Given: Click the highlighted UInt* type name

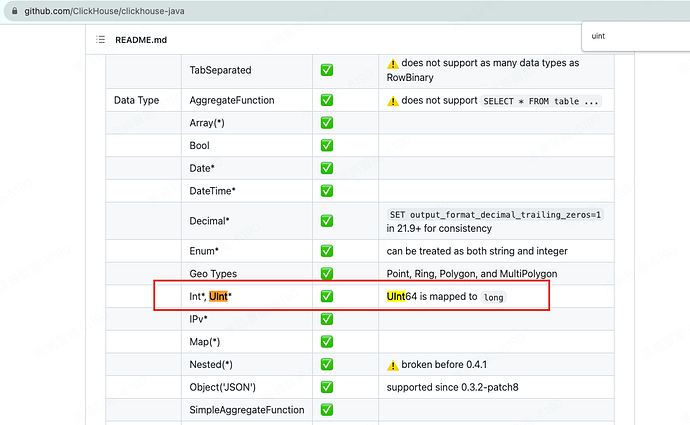Looking at the screenshot, I should click(x=220, y=297).
